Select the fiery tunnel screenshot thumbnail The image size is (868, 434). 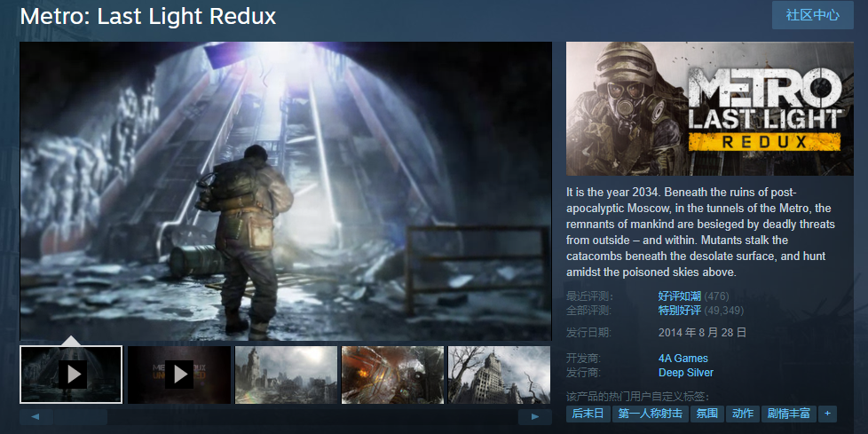point(392,375)
